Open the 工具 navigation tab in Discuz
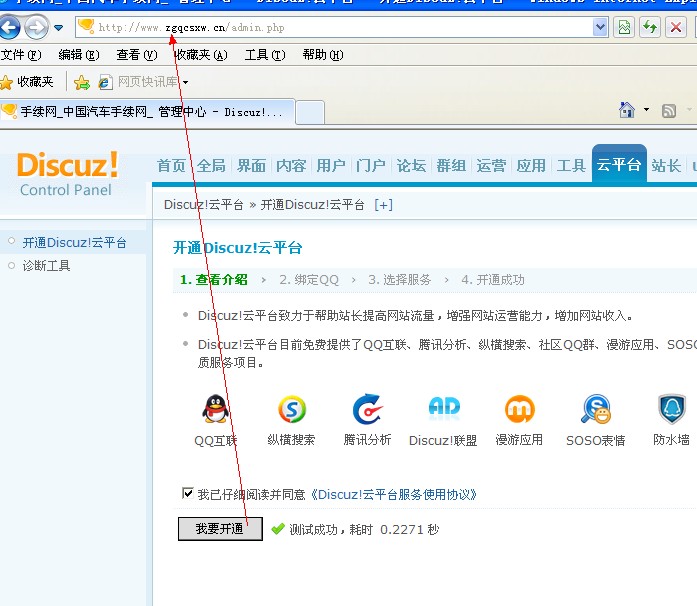Viewport: 697px width, 606px height. [571, 166]
